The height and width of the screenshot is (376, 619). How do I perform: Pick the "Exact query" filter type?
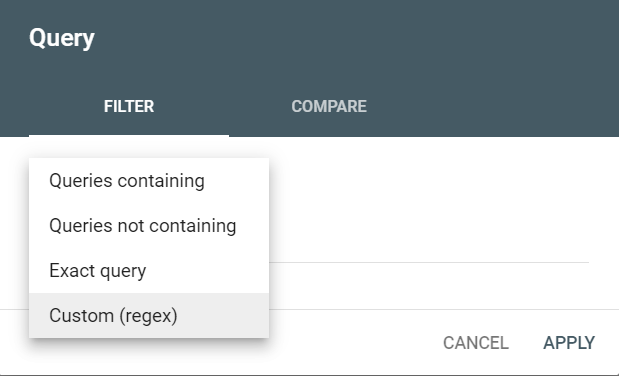click(x=149, y=271)
